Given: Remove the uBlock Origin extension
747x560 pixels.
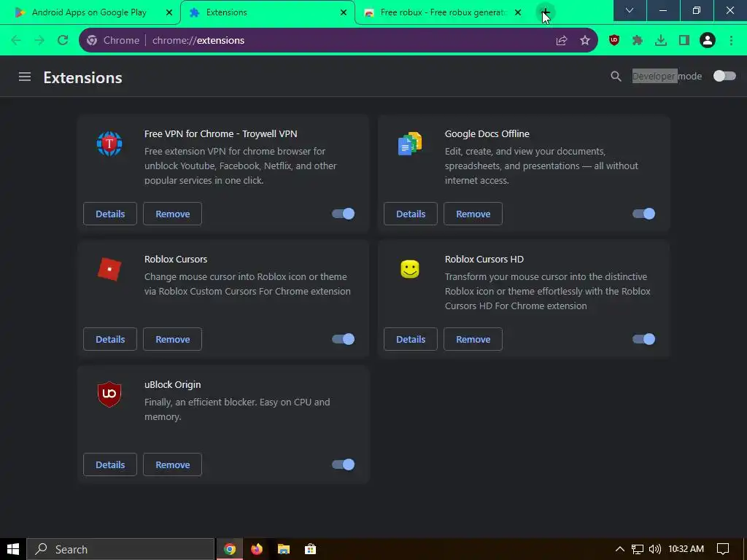Looking at the screenshot, I should (172, 464).
